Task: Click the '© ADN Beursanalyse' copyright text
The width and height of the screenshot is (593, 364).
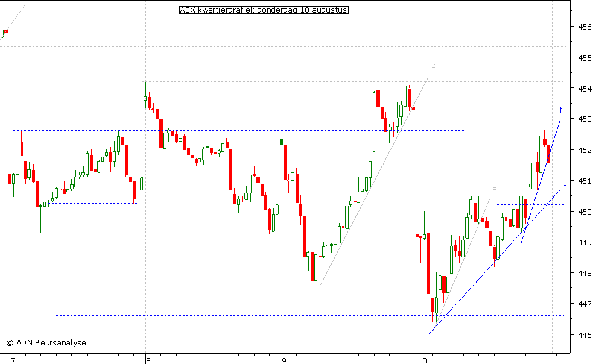Action: pyautogui.click(x=46, y=343)
